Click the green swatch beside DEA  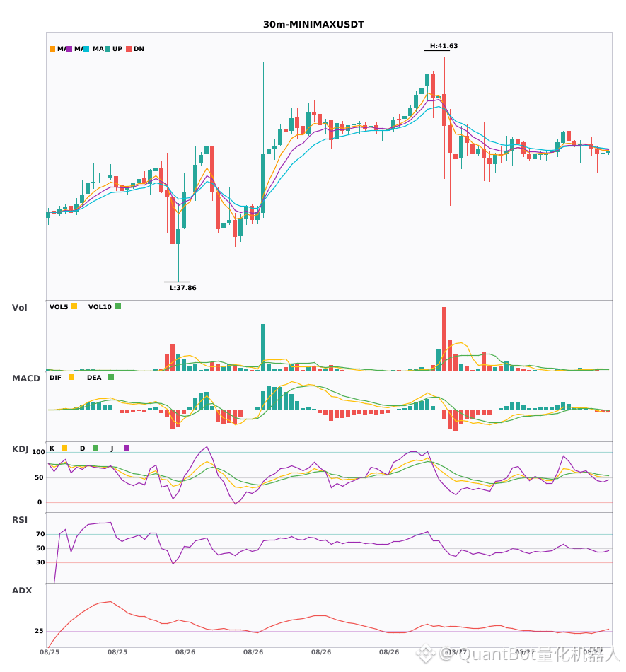tap(111, 377)
